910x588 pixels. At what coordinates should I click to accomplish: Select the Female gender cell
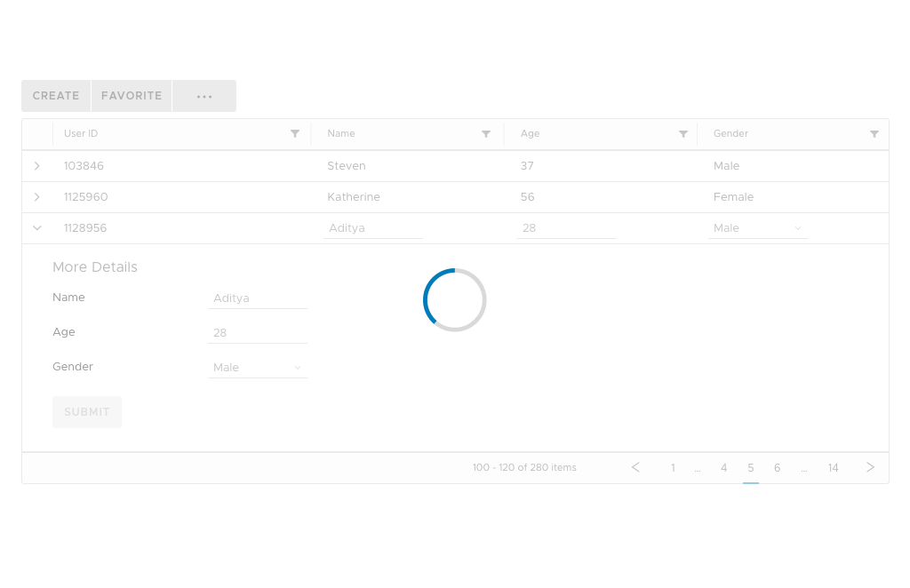pyautogui.click(x=733, y=197)
